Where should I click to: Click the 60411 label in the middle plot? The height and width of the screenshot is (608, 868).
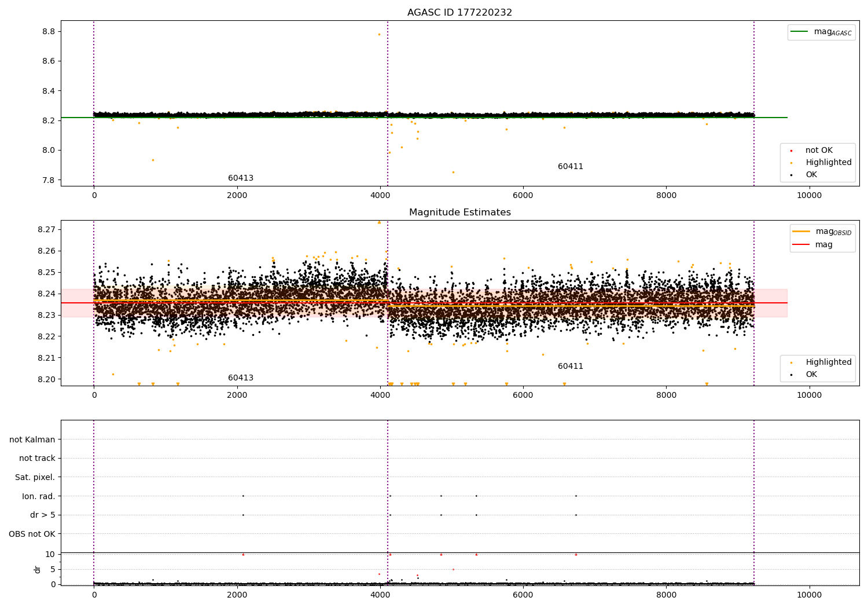coord(571,367)
